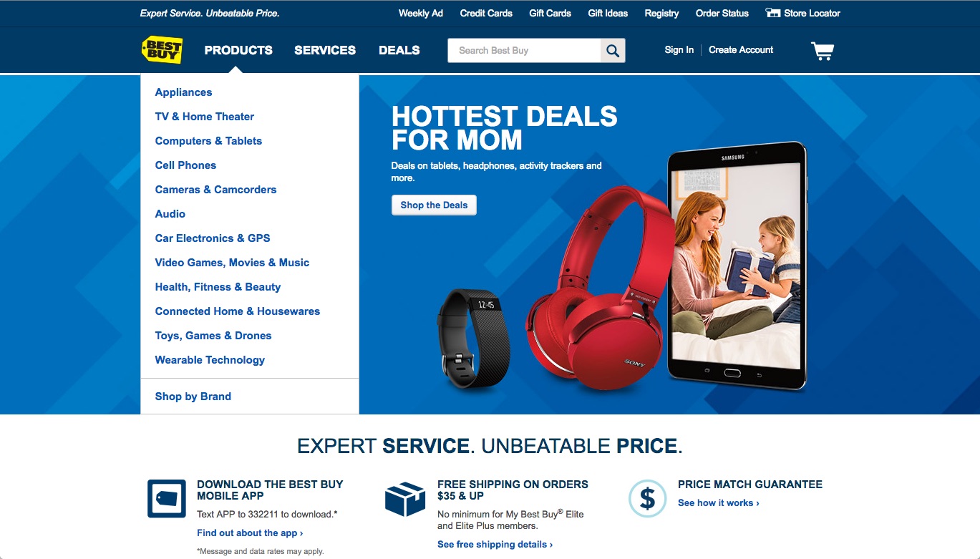Open the Sign In link
980x559 pixels.
point(679,50)
